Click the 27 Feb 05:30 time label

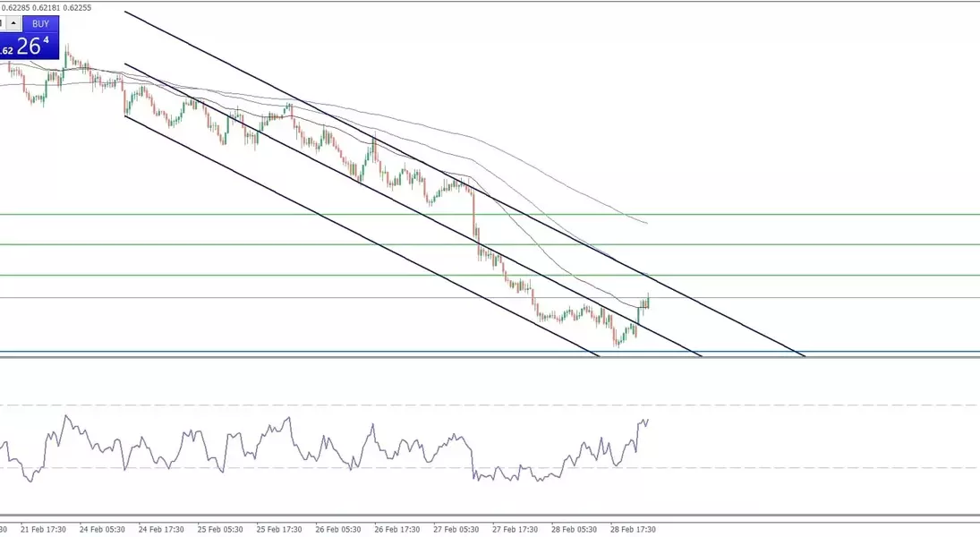tap(456, 529)
